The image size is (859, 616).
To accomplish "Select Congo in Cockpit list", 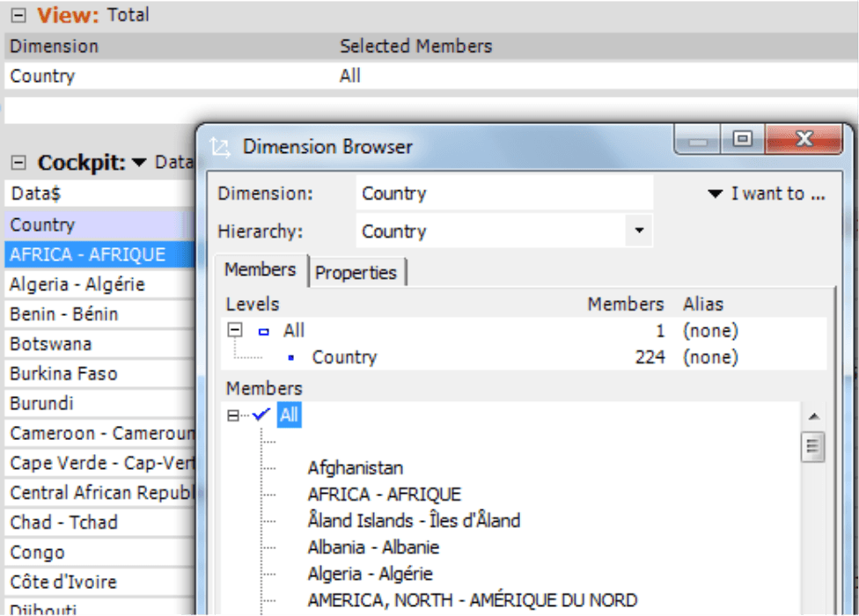I will [100, 552].
